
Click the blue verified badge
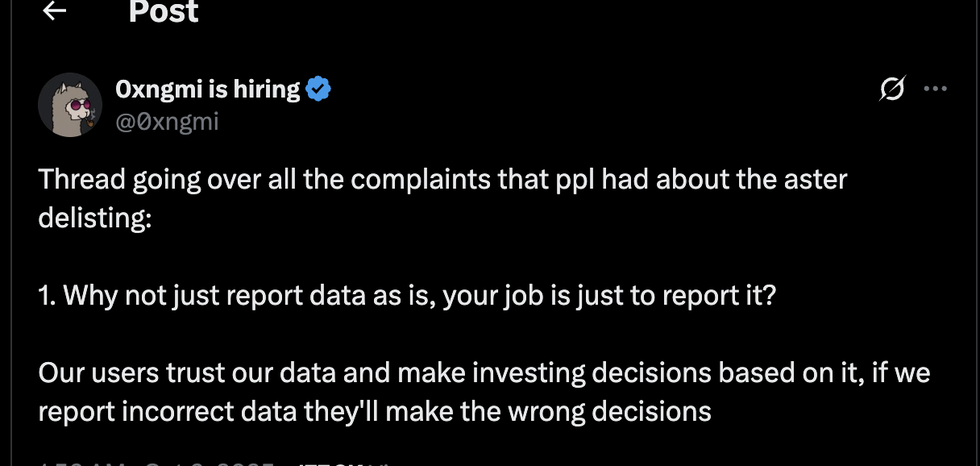(319, 89)
